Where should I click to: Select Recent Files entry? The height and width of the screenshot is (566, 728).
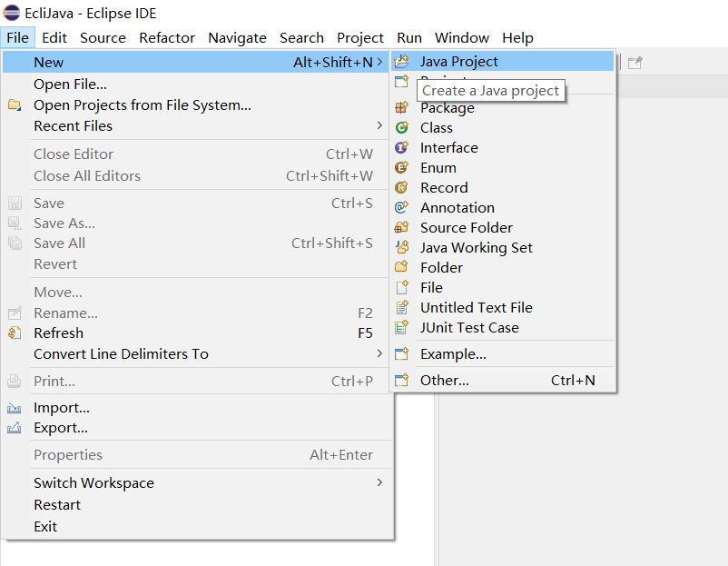[195, 126]
